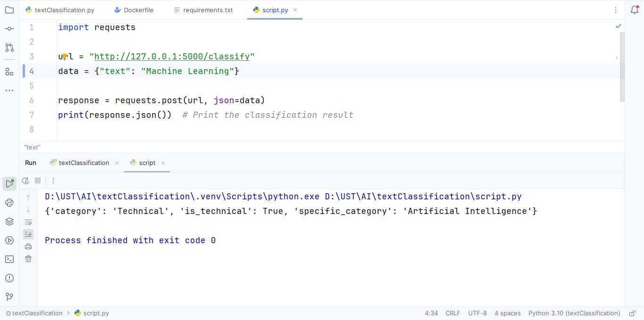Click the Rerun script button
The width and height of the screenshot is (644, 320).
coord(25,181)
